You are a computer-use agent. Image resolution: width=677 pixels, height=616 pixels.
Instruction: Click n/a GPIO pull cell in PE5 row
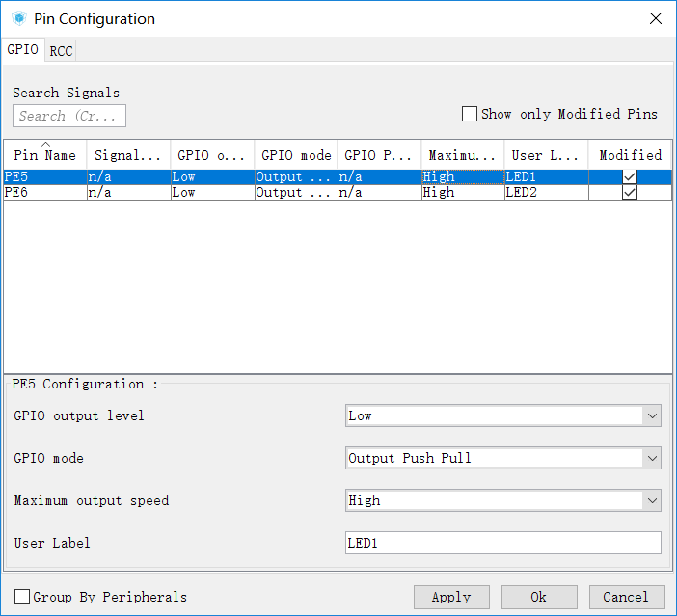pyautogui.click(x=379, y=177)
